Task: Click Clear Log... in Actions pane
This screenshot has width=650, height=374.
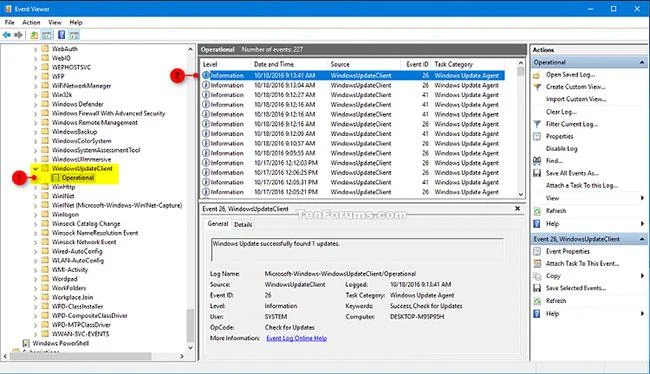Action: pyautogui.click(x=561, y=112)
